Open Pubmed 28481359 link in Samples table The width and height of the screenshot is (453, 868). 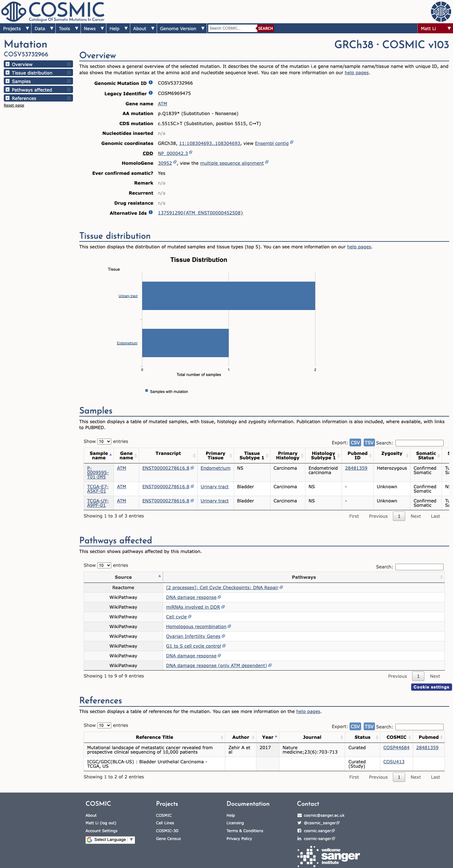[x=356, y=468]
